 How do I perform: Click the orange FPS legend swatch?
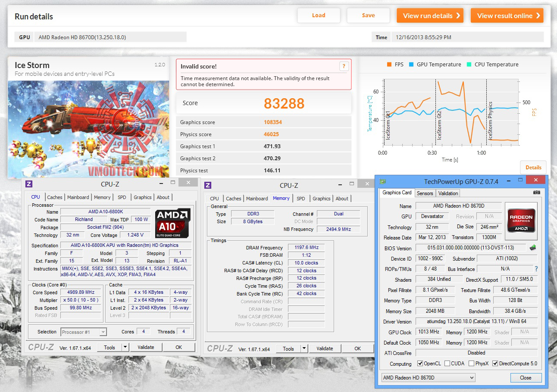(x=389, y=65)
